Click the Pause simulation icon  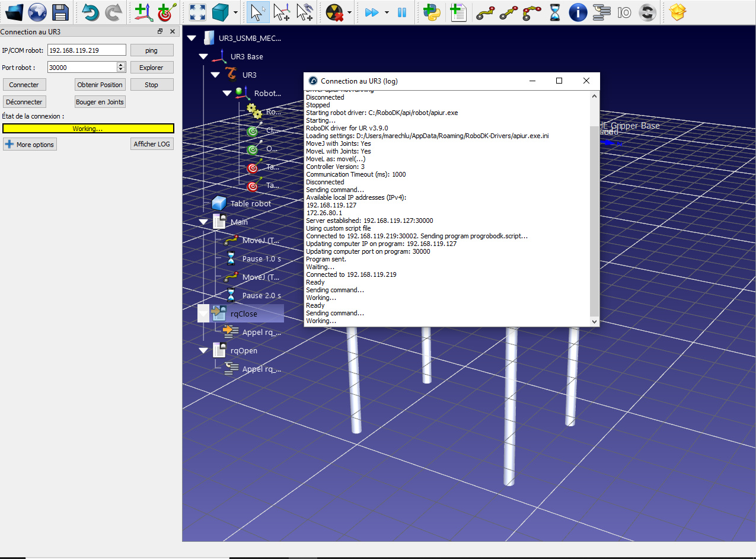(402, 12)
